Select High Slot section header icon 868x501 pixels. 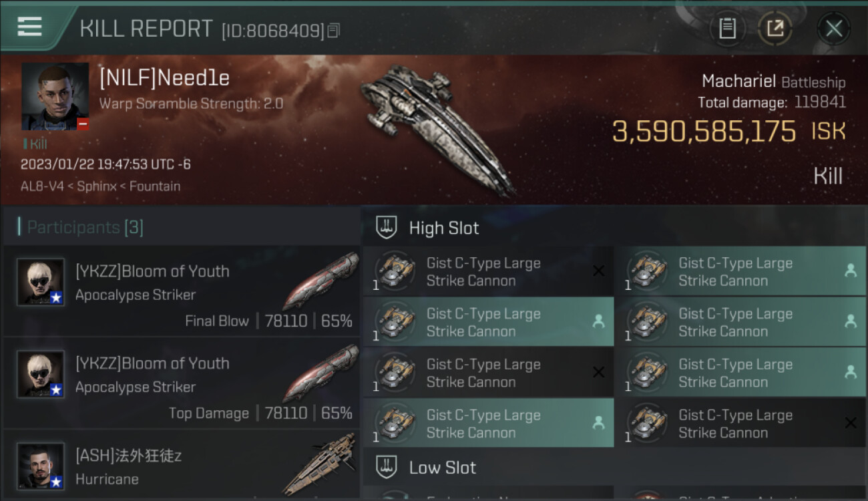pyautogui.click(x=387, y=228)
